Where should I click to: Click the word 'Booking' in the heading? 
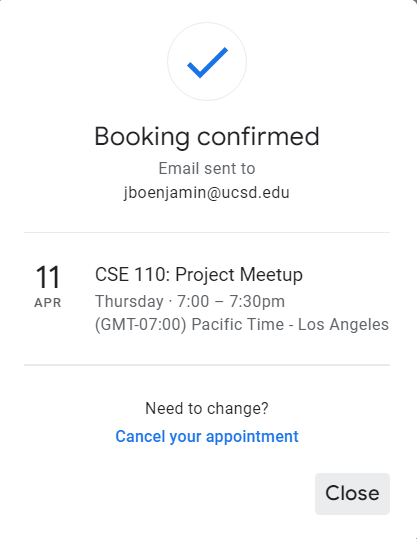coord(142,138)
